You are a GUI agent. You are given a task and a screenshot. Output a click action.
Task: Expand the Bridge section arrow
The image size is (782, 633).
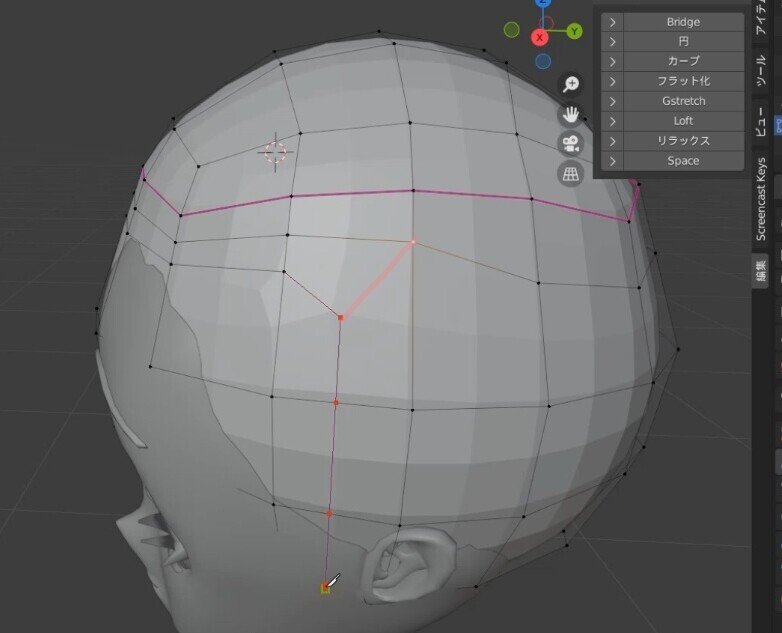pos(612,22)
